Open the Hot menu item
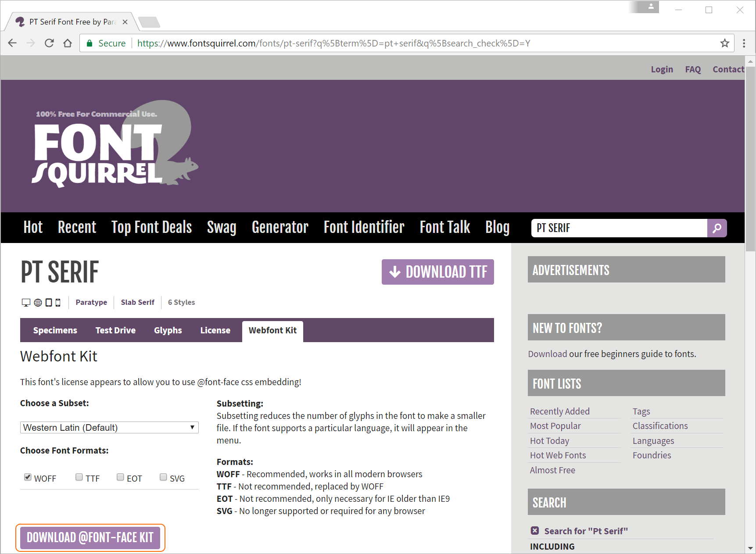This screenshot has height=554, width=756. (33, 227)
